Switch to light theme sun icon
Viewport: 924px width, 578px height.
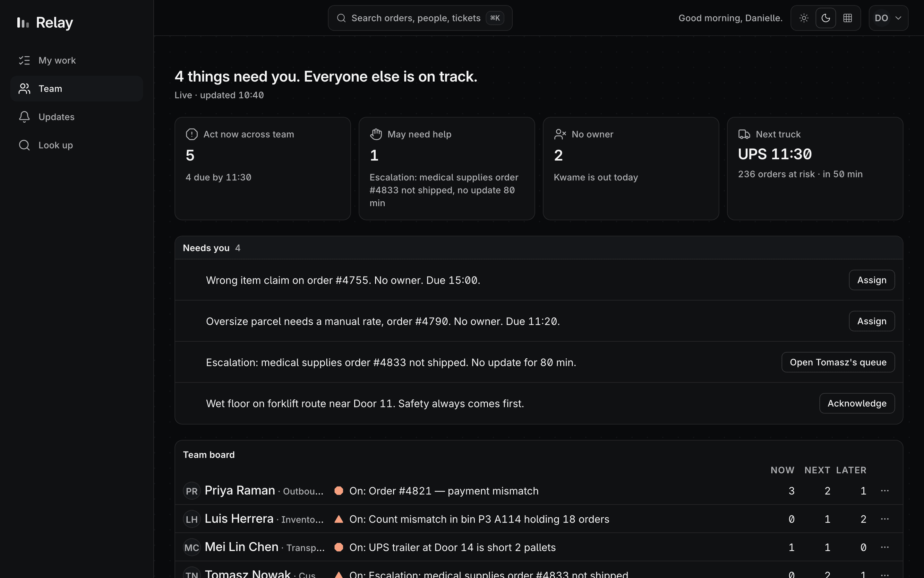804,18
